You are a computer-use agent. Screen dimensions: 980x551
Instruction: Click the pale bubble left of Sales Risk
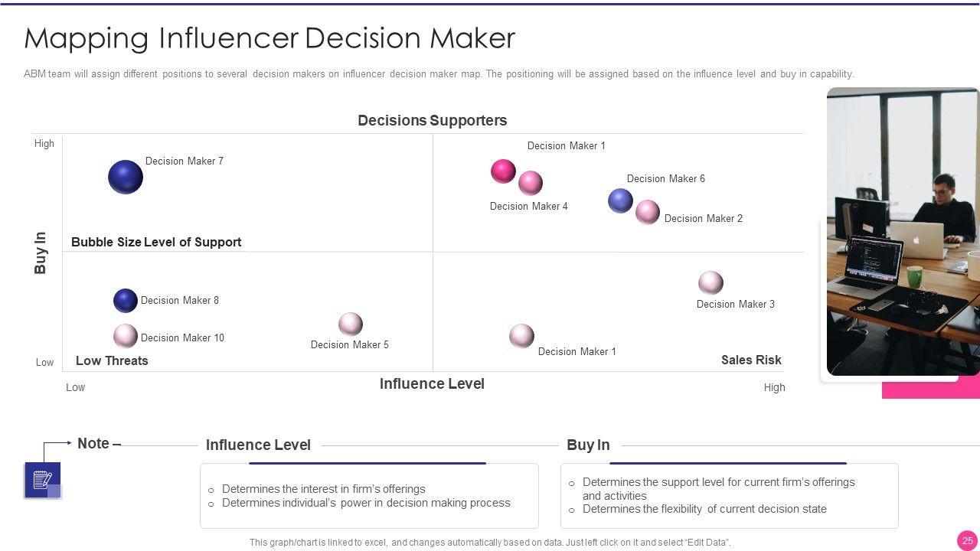(521, 335)
